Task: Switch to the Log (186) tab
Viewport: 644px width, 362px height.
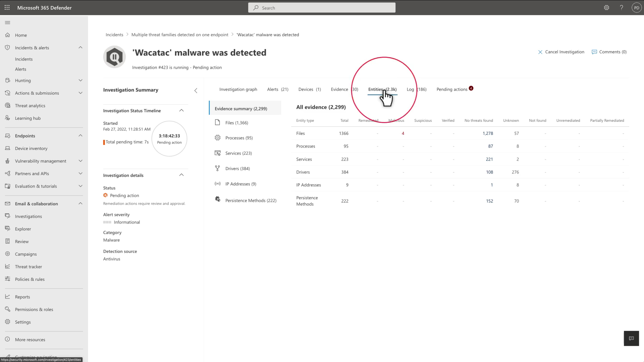Action: point(417,89)
